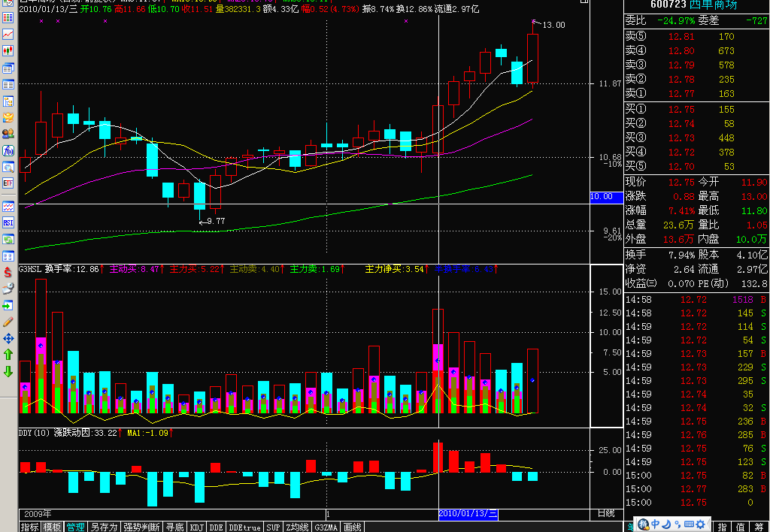The image size is (770, 532).
Task: Select the 寻底 indicator tab
Action: 174,527
